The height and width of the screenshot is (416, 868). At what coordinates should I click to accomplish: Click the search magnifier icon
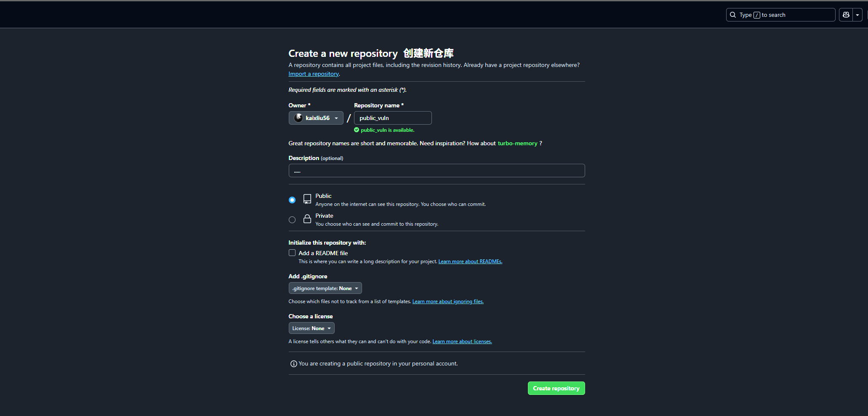[x=733, y=15]
